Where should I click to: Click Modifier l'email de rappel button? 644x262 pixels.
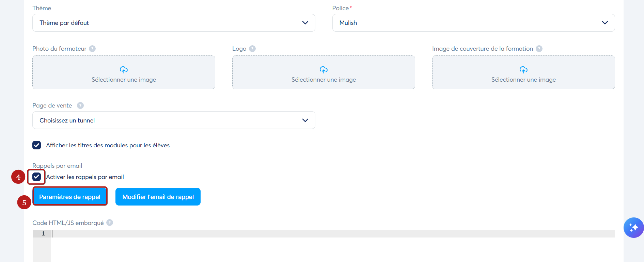(158, 197)
